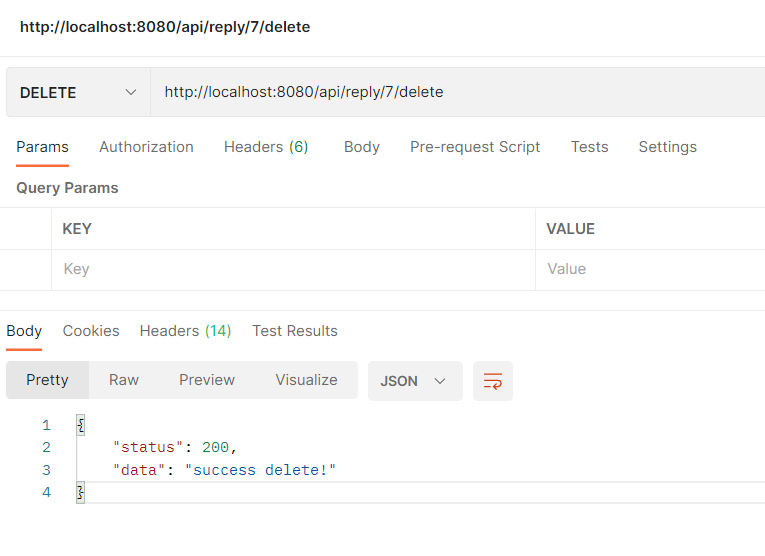Open the Pre-request Script tab
This screenshot has height=556, width=765.
pyautogui.click(x=475, y=147)
